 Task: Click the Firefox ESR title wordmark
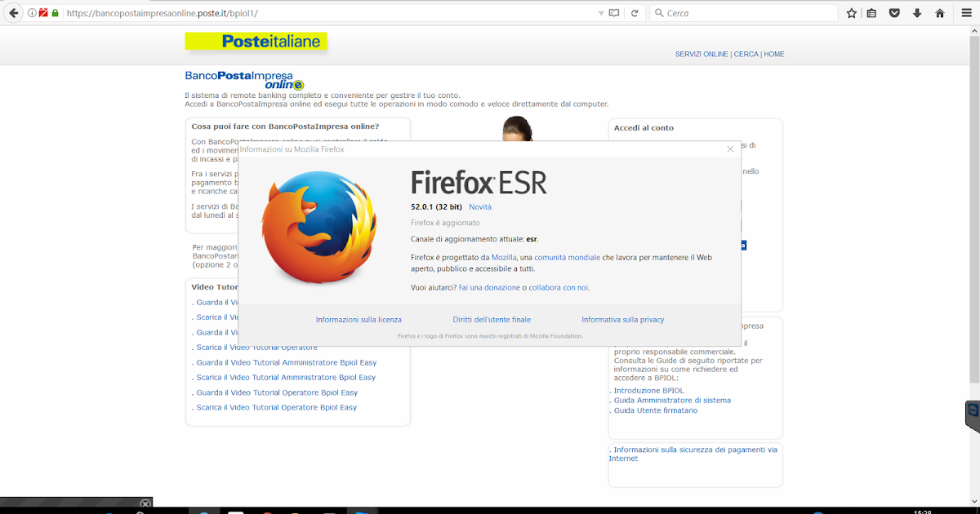coord(479,181)
